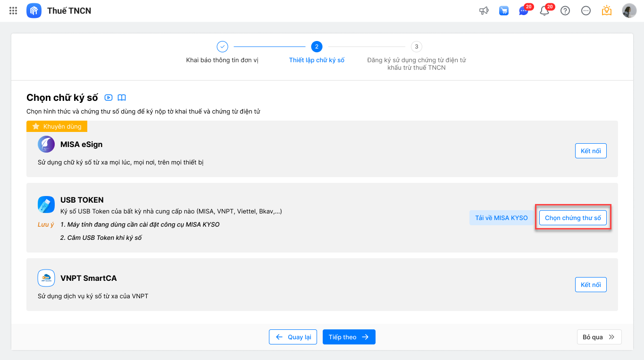
Task: Open the announcements megaphone icon
Action: [x=484, y=10]
